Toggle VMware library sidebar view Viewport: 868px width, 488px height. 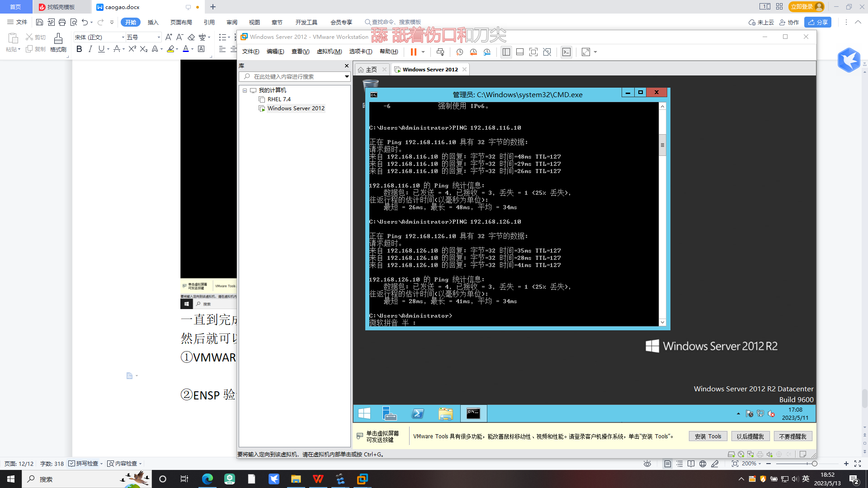pyautogui.click(x=506, y=52)
